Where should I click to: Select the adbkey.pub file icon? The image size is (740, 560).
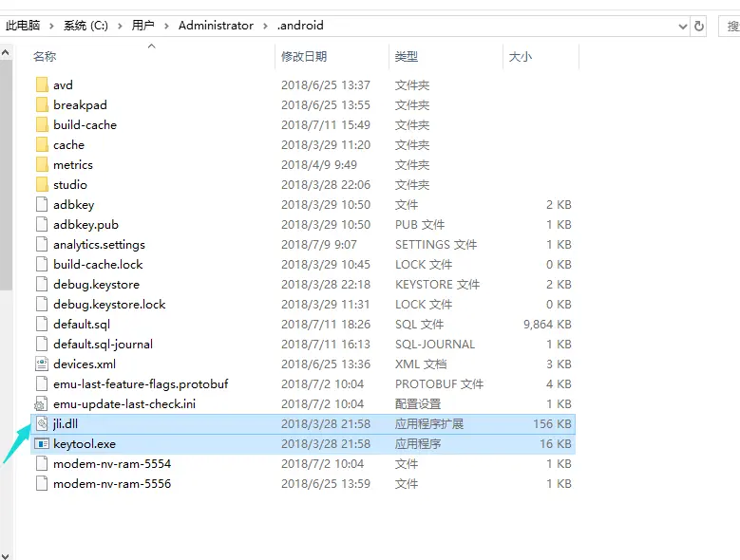(x=42, y=224)
